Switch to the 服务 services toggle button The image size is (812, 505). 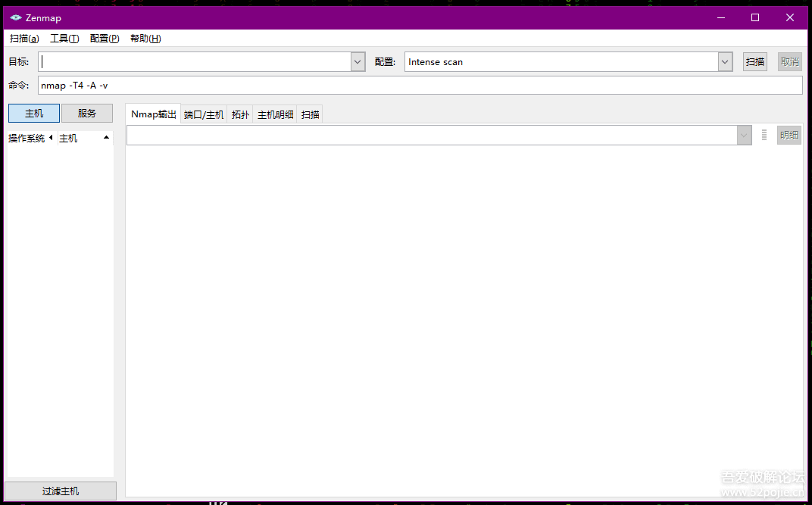click(87, 114)
